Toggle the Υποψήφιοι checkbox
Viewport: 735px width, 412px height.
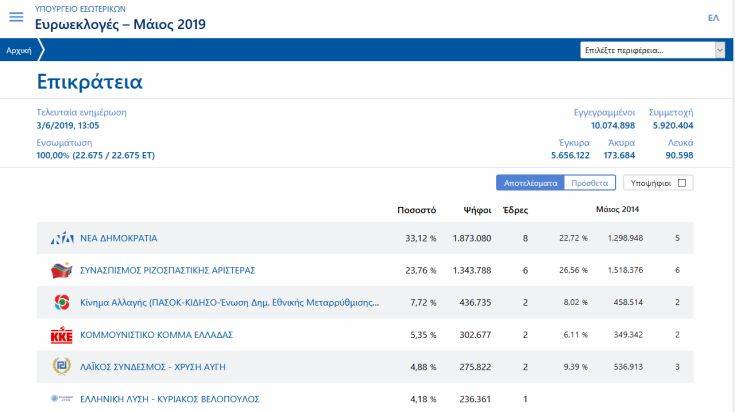682,183
